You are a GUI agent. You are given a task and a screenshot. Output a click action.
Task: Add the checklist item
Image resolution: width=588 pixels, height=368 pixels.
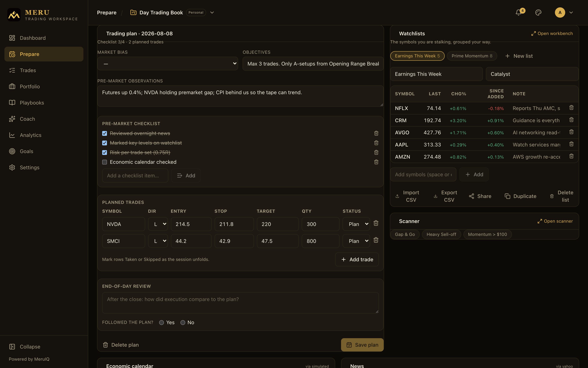pos(186,176)
